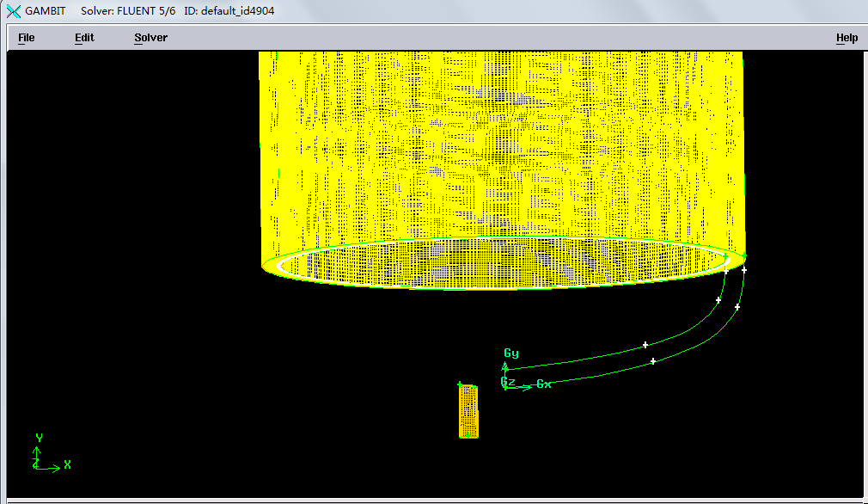Open the Edit menu
The image size is (868, 504).
(84, 38)
